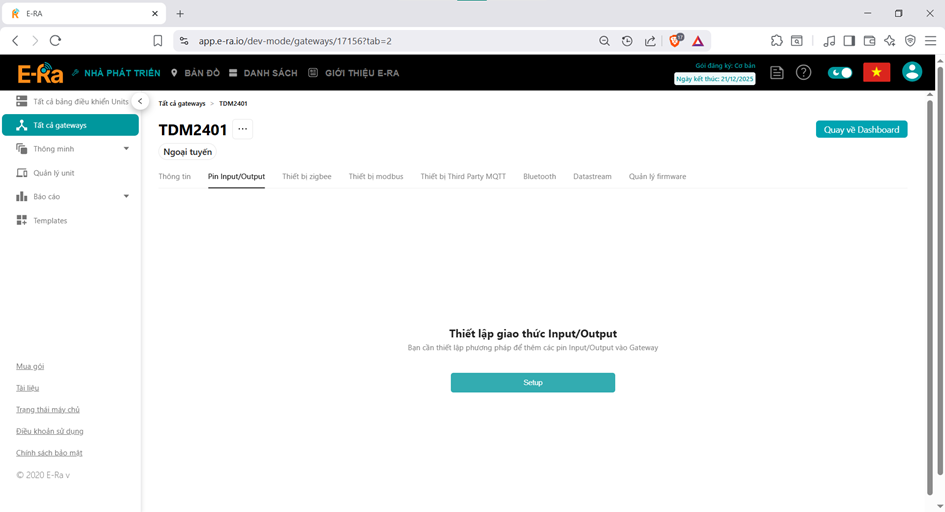Bookmark this page using the bookmark icon
The height and width of the screenshot is (512, 945).
point(158,41)
